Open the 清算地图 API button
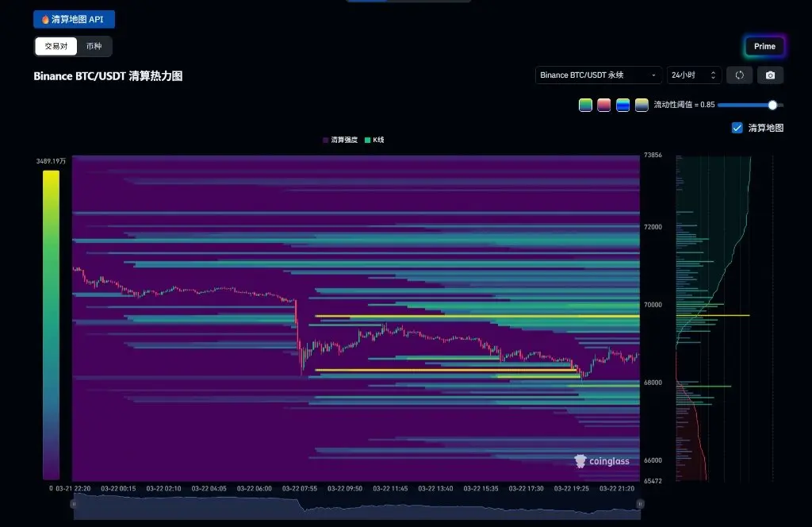The image size is (812, 527). [74, 19]
